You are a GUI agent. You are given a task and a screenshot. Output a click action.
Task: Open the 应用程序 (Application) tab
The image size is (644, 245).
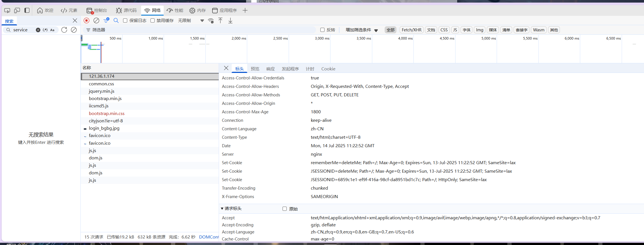tap(224, 10)
